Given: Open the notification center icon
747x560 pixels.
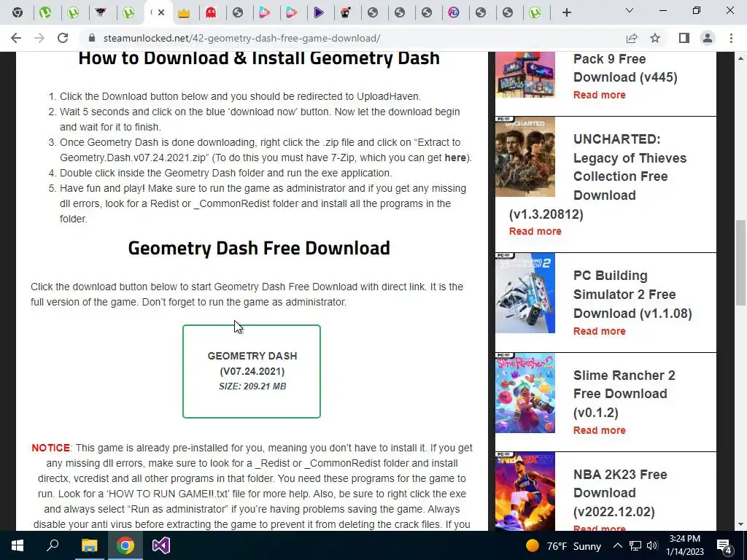Looking at the screenshot, I should click(x=724, y=545).
